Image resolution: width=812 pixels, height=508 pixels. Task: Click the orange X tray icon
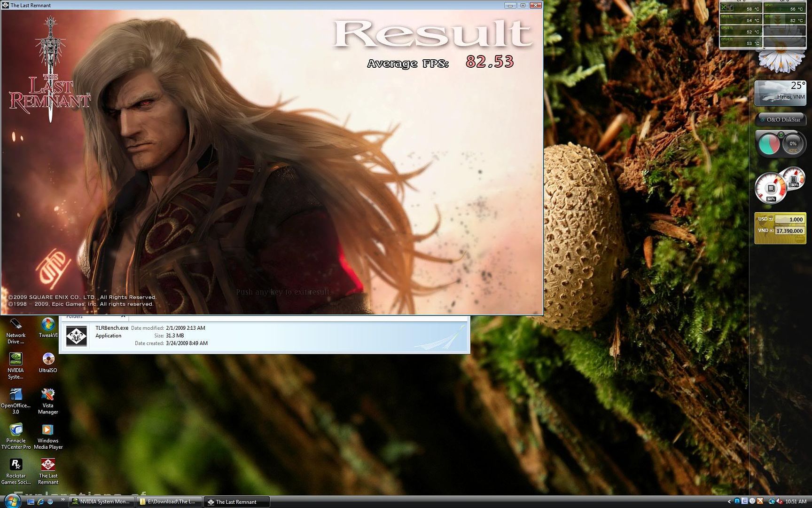(x=760, y=501)
